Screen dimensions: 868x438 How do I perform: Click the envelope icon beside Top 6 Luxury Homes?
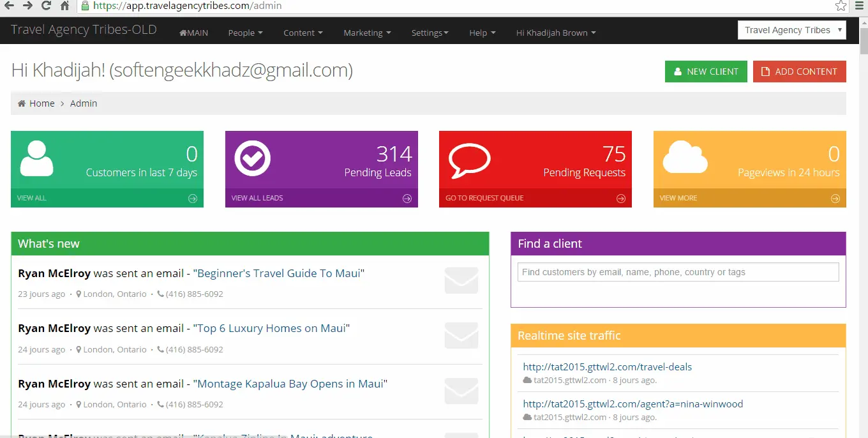461,336
